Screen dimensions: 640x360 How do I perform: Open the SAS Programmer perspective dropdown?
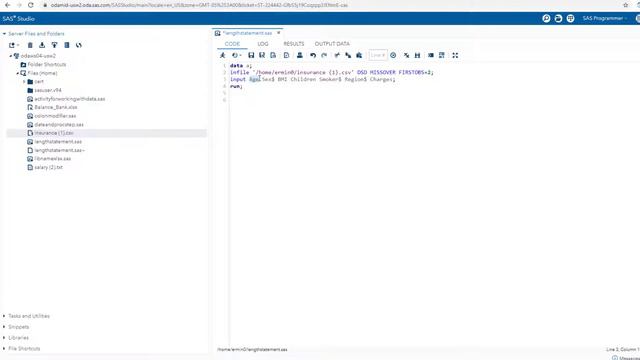point(605,18)
